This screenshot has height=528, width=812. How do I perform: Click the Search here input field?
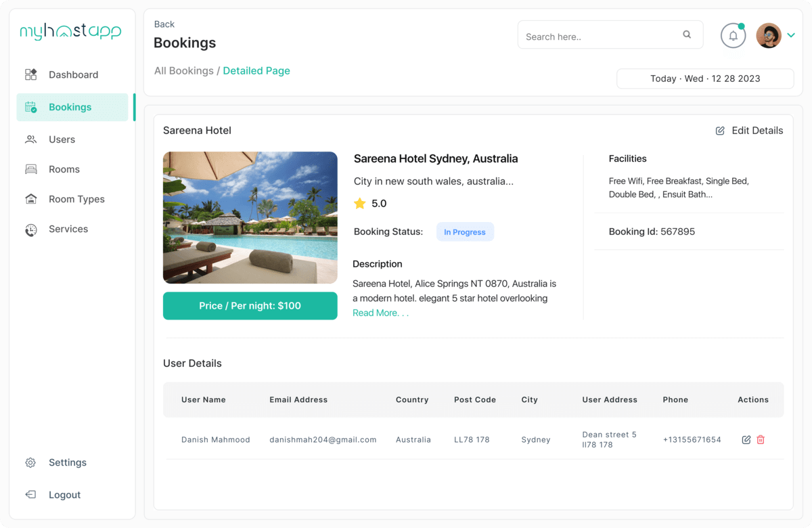click(610, 35)
